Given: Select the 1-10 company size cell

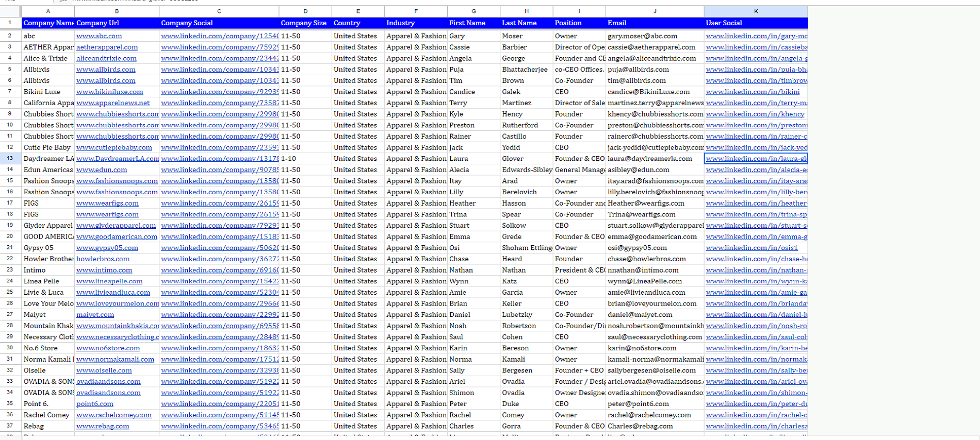Looking at the screenshot, I should [x=305, y=159].
